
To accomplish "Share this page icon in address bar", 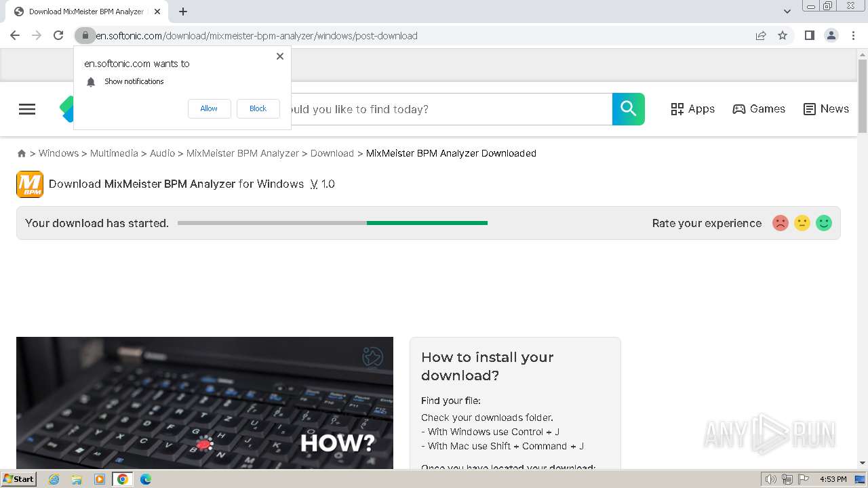I will tap(761, 35).
